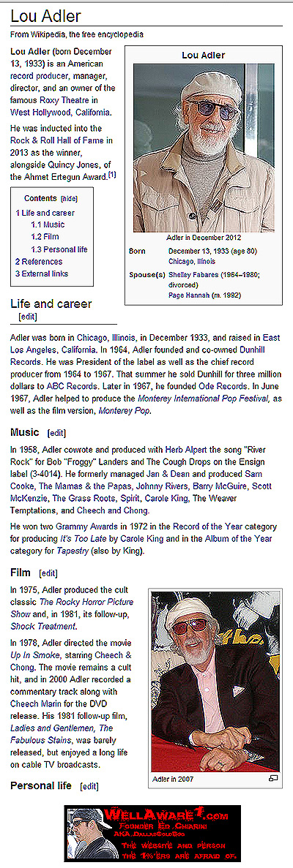Edit the Personal life section
293x868 pixels.
coord(89,785)
